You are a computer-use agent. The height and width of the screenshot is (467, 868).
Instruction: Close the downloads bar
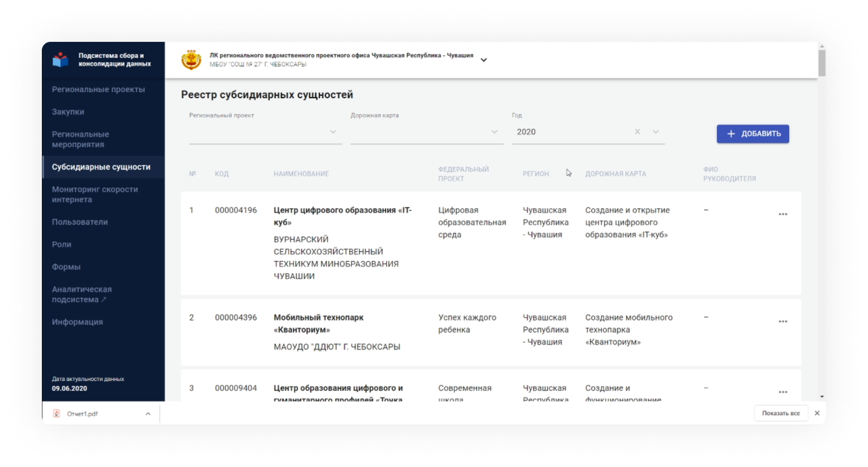(x=817, y=414)
